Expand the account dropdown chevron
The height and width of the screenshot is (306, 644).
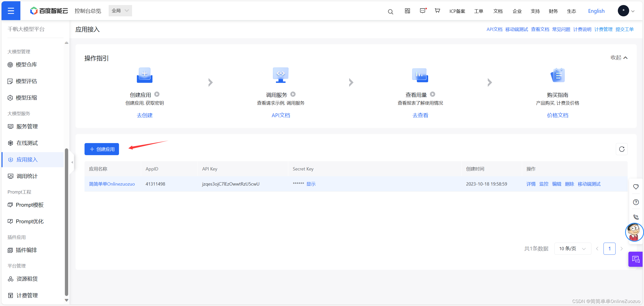coord(633,11)
